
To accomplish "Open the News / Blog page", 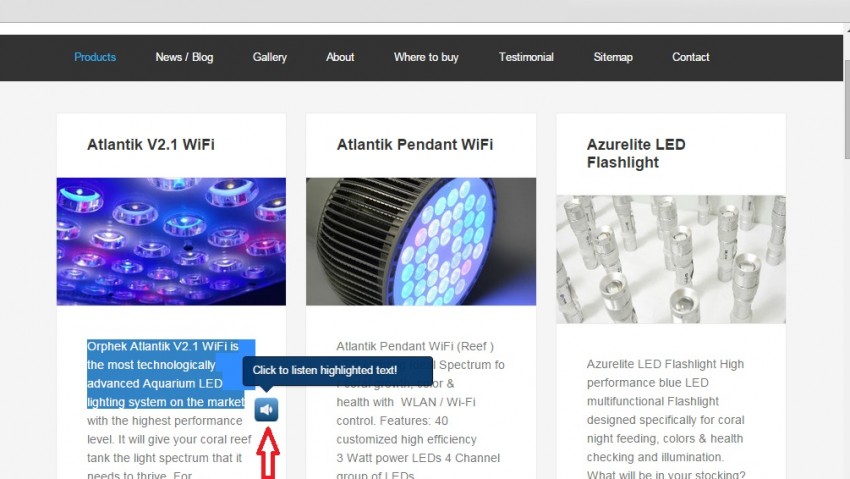I will tap(184, 57).
